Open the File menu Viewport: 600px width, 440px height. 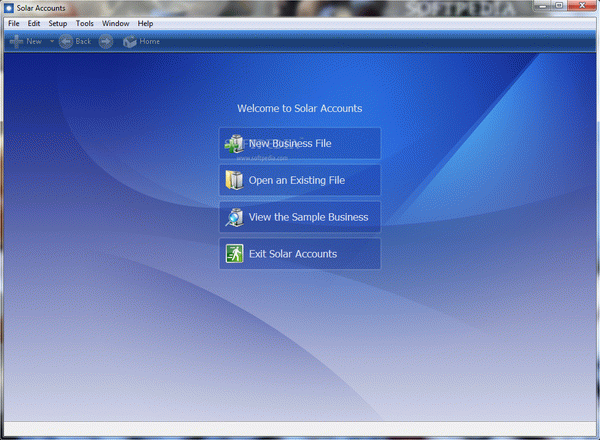[14, 23]
